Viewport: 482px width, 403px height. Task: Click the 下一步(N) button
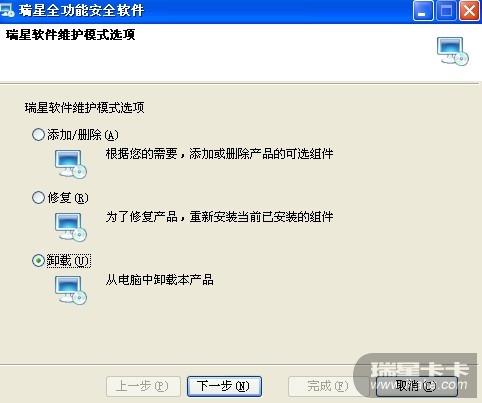(224, 386)
